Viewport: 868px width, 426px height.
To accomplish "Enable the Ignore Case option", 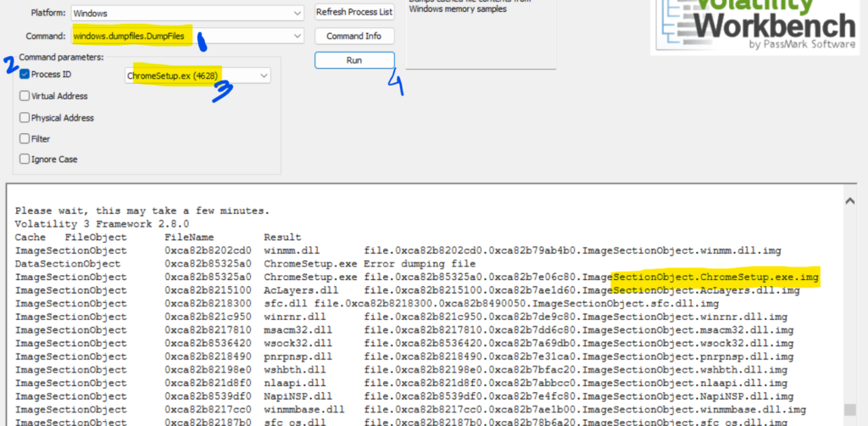I will coord(25,160).
